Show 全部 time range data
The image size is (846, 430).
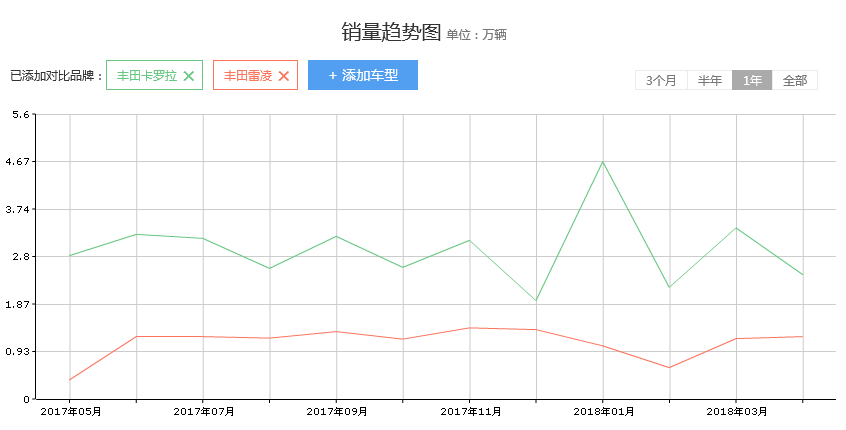(x=795, y=81)
